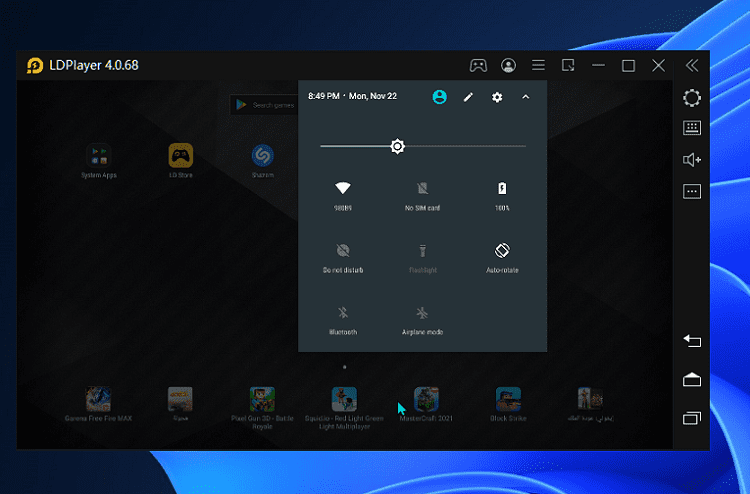Open the LDPlayer hamburger menu
Image resolution: width=750 pixels, height=494 pixels.
pyautogui.click(x=538, y=65)
